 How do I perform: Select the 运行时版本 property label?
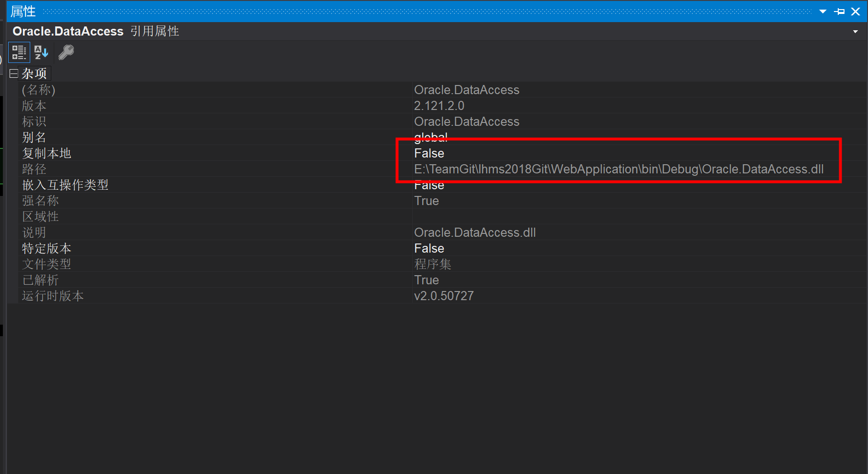[x=53, y=296]
